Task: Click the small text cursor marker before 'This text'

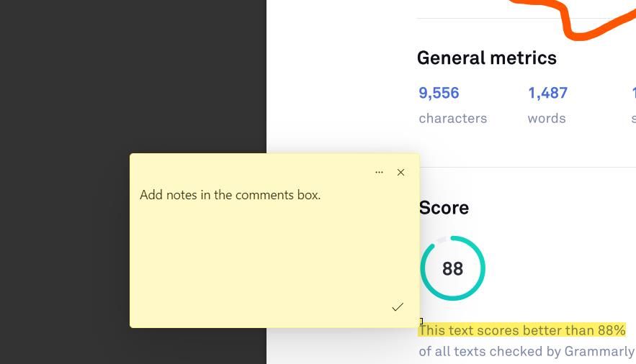Action: [421, 322]
